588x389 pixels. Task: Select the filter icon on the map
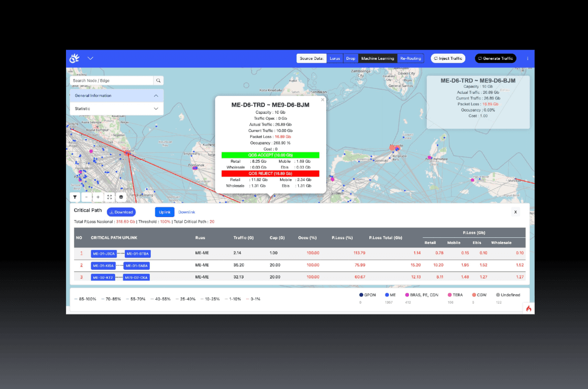click(75, 197)
